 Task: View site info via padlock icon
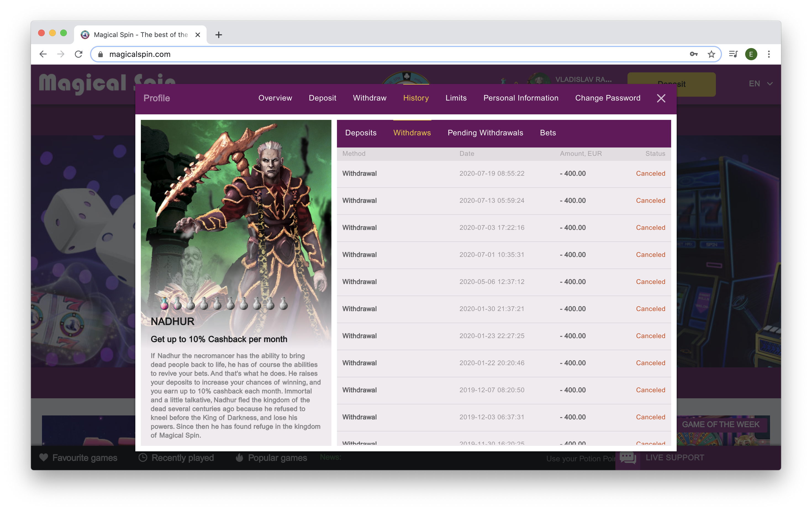pyautogui.click(x=100, y=54)
